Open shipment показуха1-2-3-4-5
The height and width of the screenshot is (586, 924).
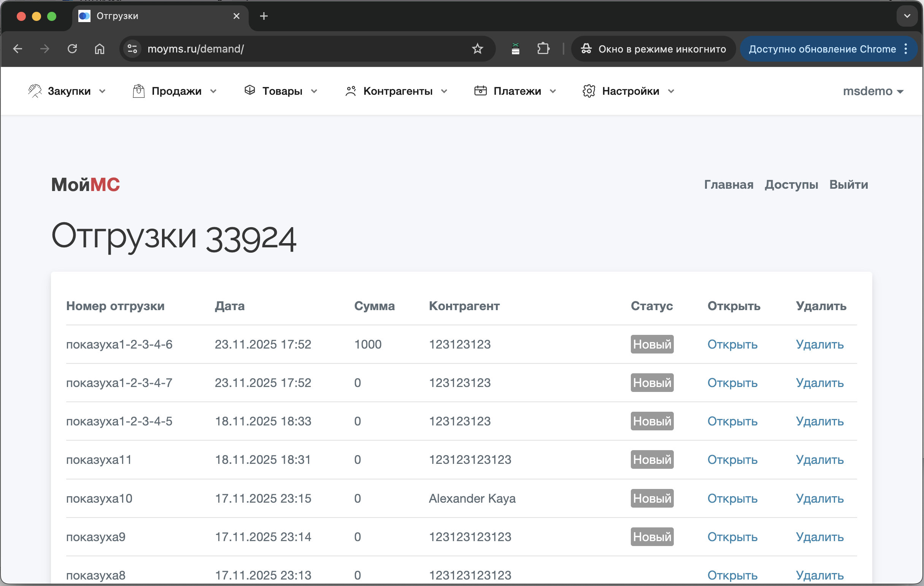(732, 421)
